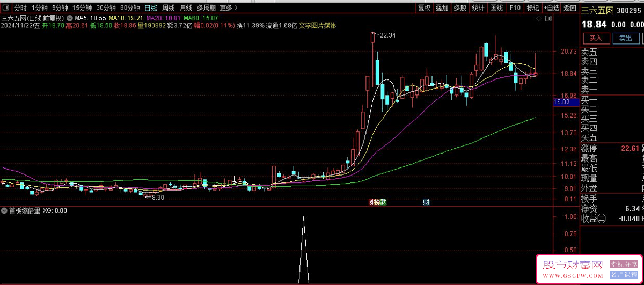The height and width of the screenshot is (285, 644).
Task: Add stock with +自选 button
Action: (x=551, y=8)
